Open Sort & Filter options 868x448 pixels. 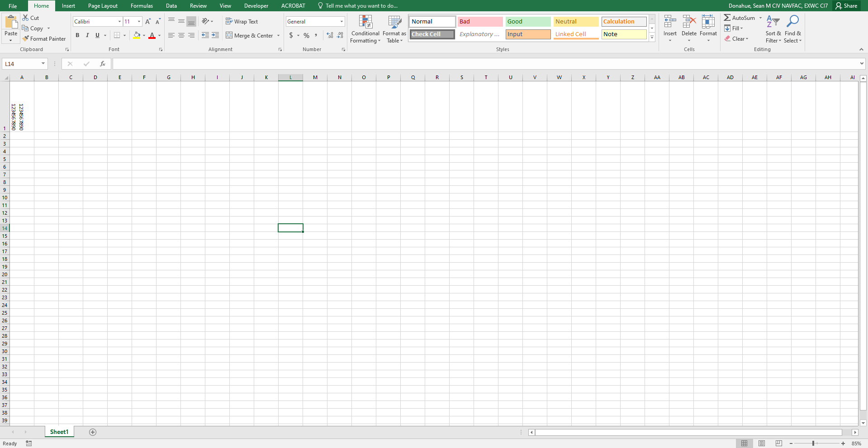click(773, 29)
